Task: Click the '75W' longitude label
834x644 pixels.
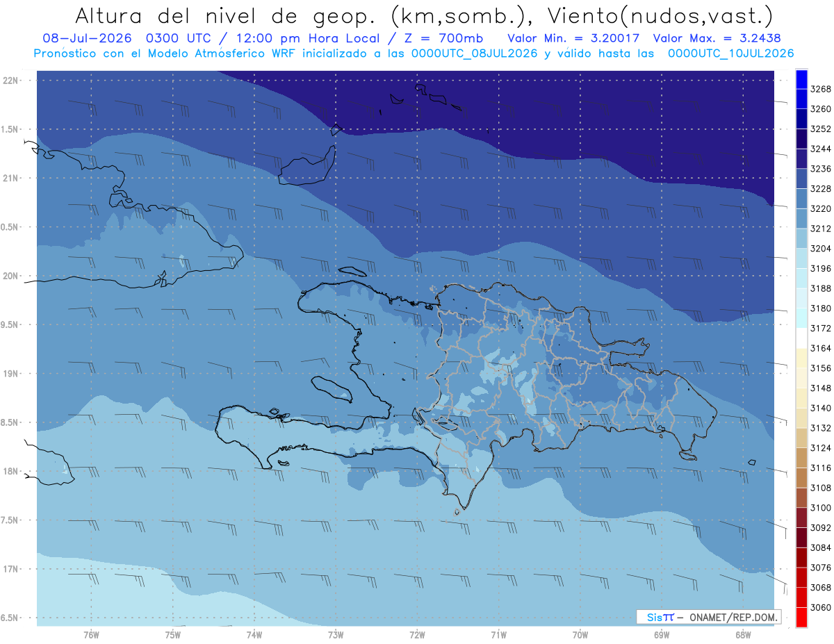Action: pyautogui.click(x=172, y=634)
